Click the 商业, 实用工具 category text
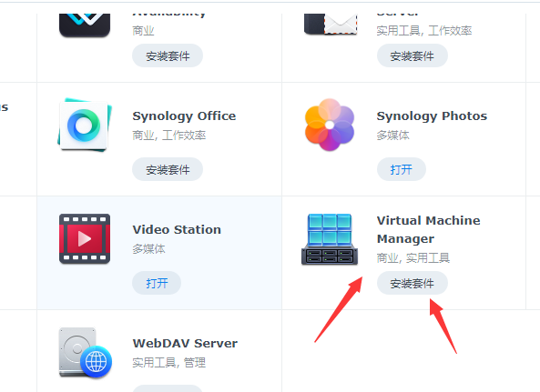This screenshot has width=540, height=392. pyautogui.click(x=413, y=257)
